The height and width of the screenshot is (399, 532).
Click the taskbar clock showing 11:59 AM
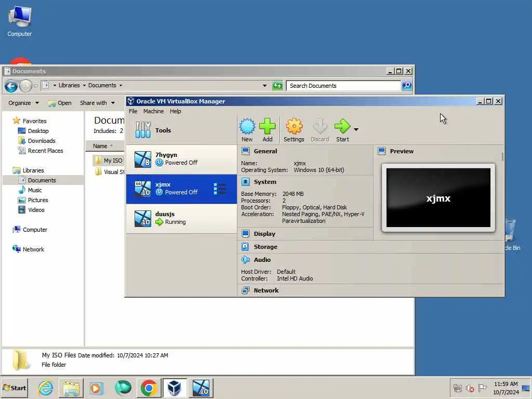506,388
